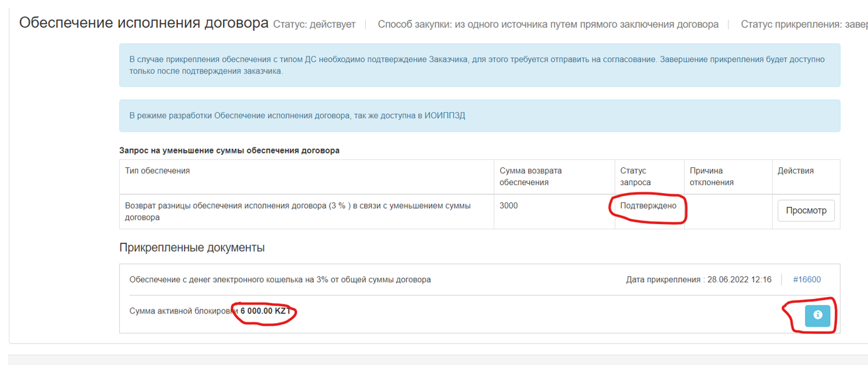Image resolution: width=868 pixels, height=365 pixels.
Task: Click the Действия column header
Action: (x=795, y=171)
